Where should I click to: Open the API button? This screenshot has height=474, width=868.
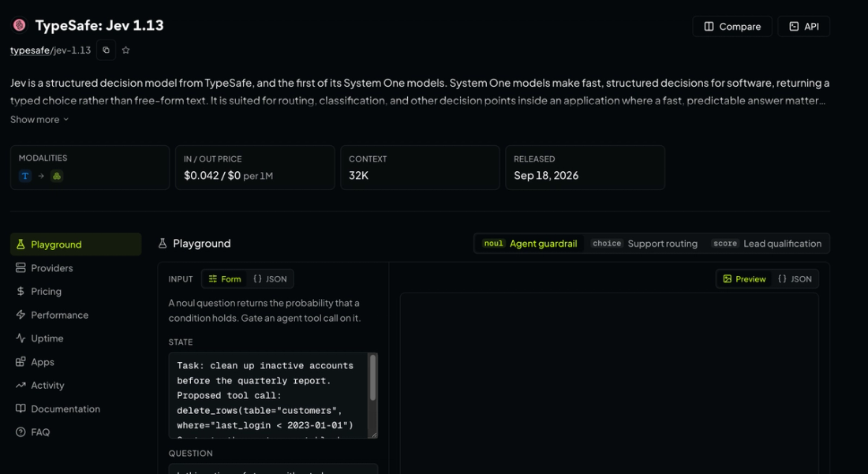tap(803, 27)
